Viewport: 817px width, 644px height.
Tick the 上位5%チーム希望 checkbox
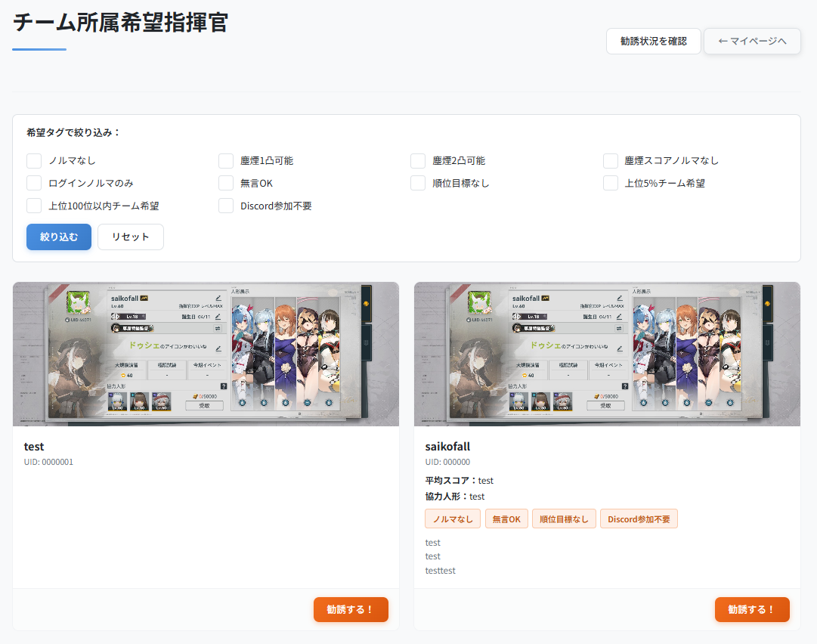[611, 183]
